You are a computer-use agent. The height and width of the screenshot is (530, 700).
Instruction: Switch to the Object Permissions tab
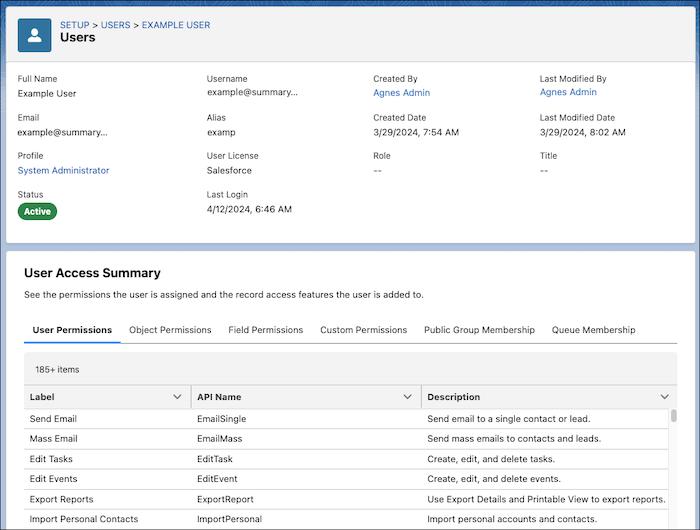click(170, 330)
